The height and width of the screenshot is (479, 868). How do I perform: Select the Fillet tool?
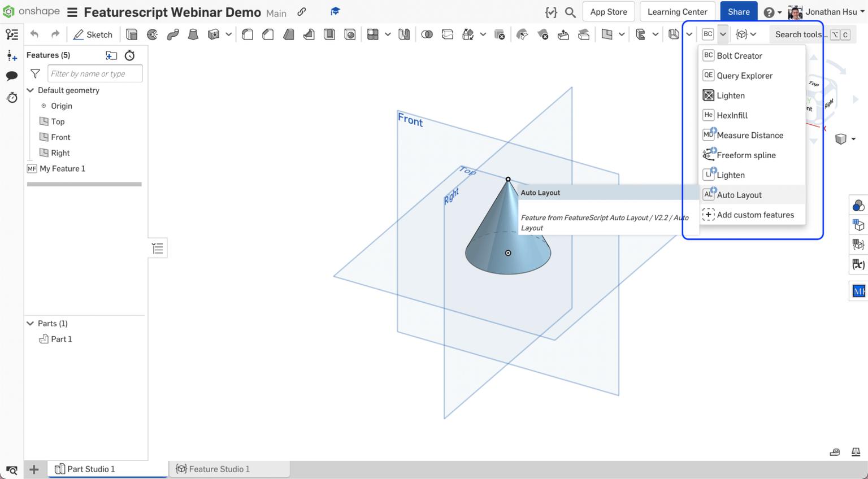(x=247, y=34)
